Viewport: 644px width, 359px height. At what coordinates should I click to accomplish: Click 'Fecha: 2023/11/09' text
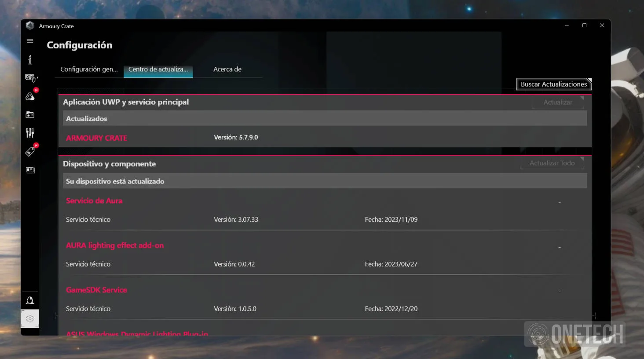point(391,220)
